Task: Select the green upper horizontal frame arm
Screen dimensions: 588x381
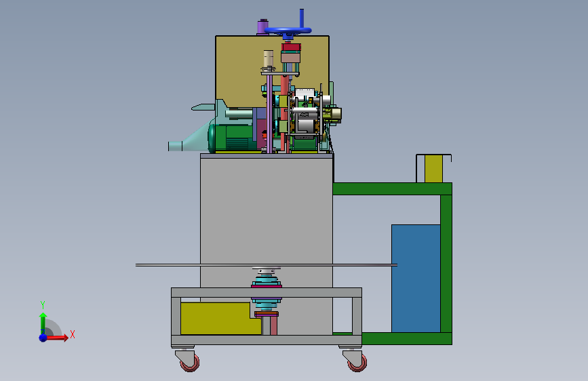Action: pyautogui.click(x=392, y=188)
